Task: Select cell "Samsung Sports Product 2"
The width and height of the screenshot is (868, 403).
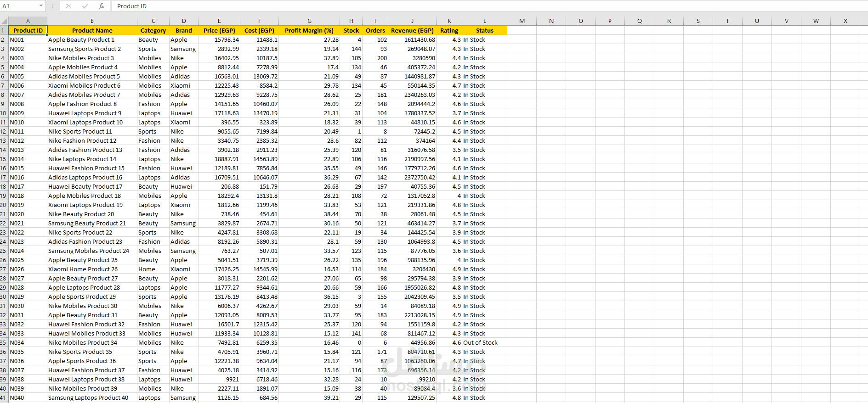Action: (x=92, y=49)
